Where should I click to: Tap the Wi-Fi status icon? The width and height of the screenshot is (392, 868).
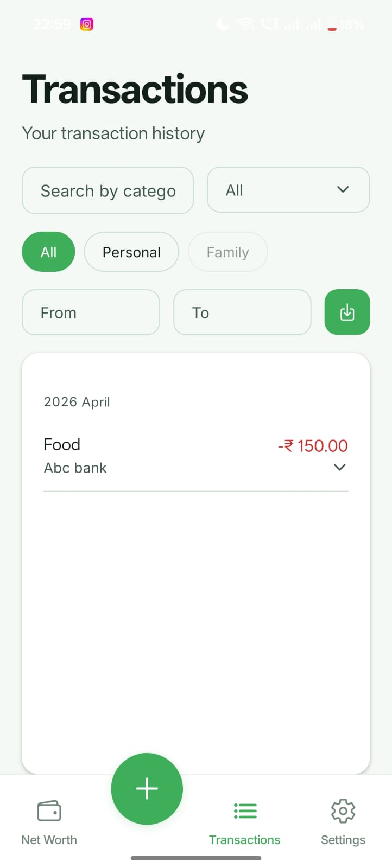pos(245,24)
